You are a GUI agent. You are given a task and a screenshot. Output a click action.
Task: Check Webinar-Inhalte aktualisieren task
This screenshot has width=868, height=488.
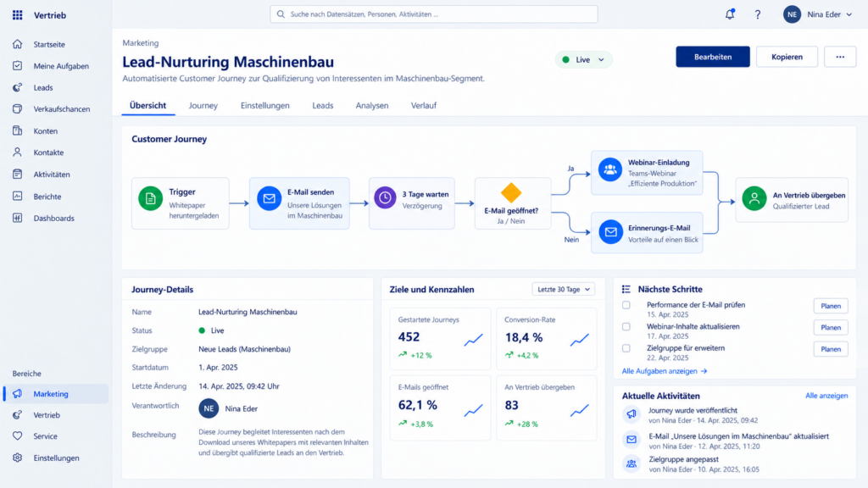click(x=626, y=326)
